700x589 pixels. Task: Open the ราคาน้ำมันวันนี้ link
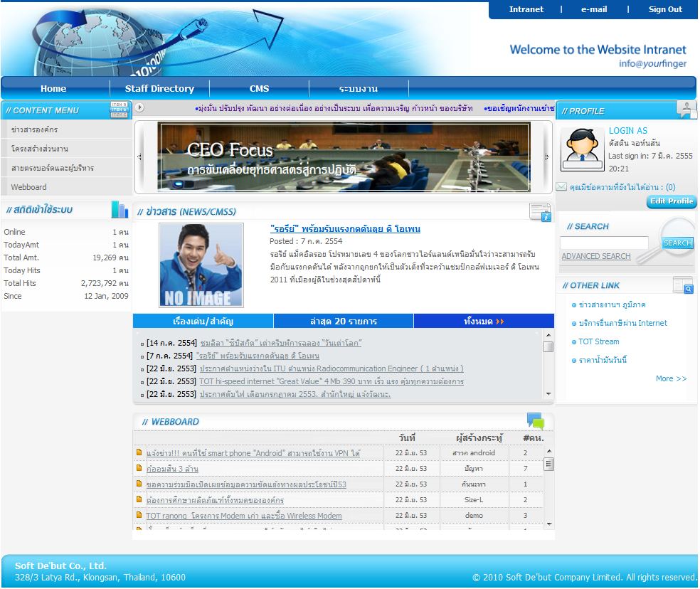point(603,359)
